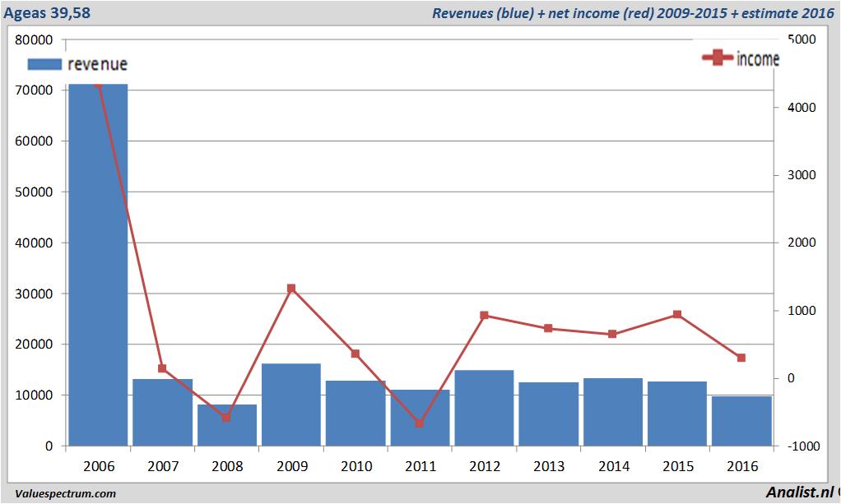Click the 2008 year axis label
Screen dimensions: 841x504
227,466
